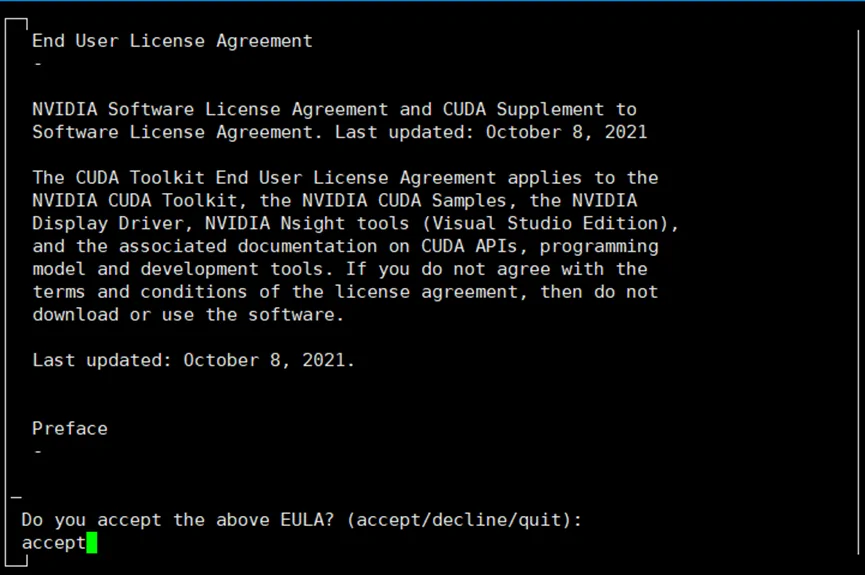The height and width of the screenshot is (575, 865).
Task: Click the "Do you accept the above EULA?" prompt
Action: (178, 520)
